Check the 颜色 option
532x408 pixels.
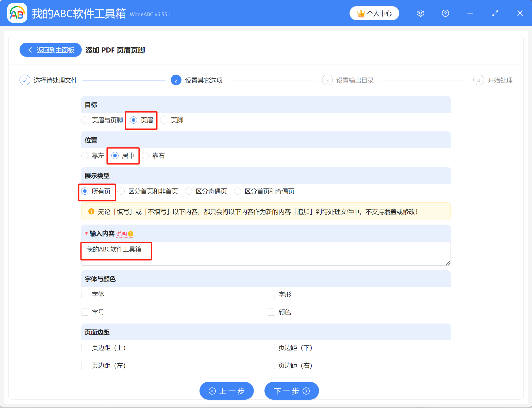271,312
